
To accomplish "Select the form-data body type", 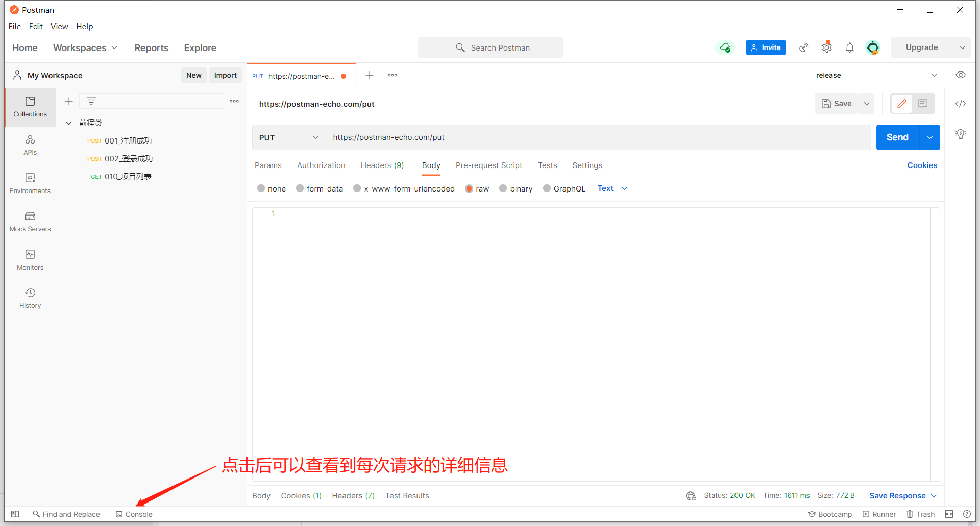I will tap(320, 188).
